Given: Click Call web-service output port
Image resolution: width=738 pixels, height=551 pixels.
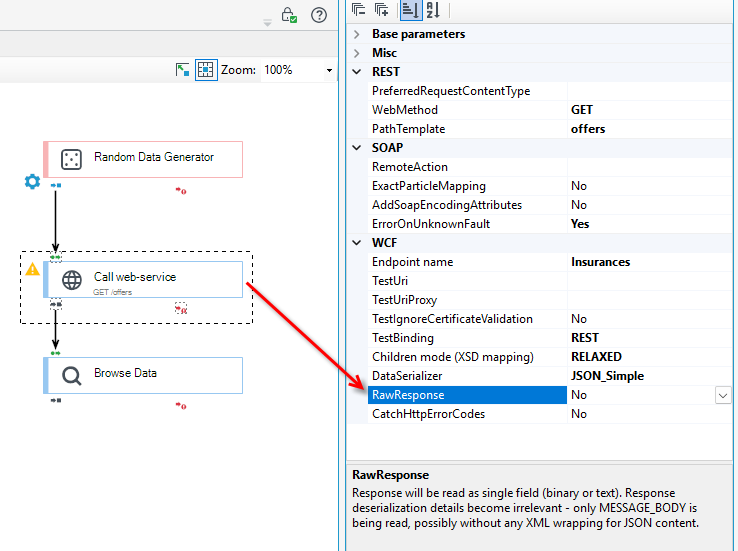Looking at the screenshot, I should pyautogui.click(x=56, y=304).
